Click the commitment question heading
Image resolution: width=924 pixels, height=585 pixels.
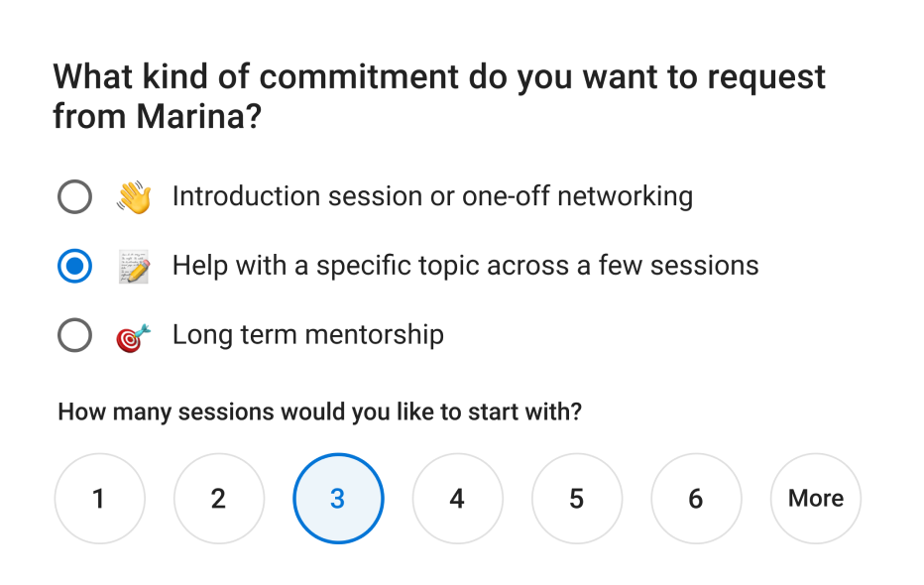coord(439,96)
